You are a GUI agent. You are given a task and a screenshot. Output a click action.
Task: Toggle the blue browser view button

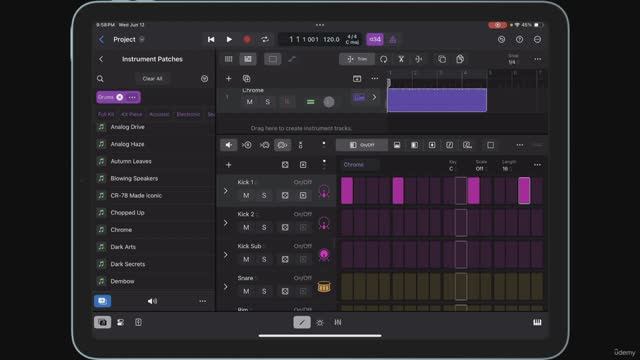pos(102,301)
